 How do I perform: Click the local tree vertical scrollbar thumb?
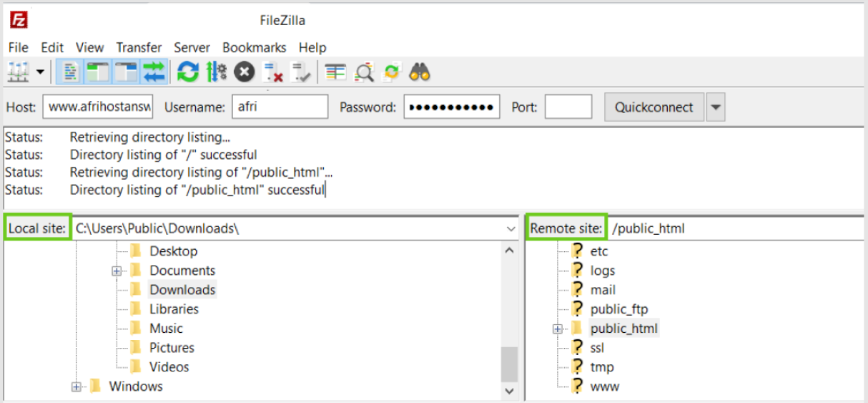point(509,364)
